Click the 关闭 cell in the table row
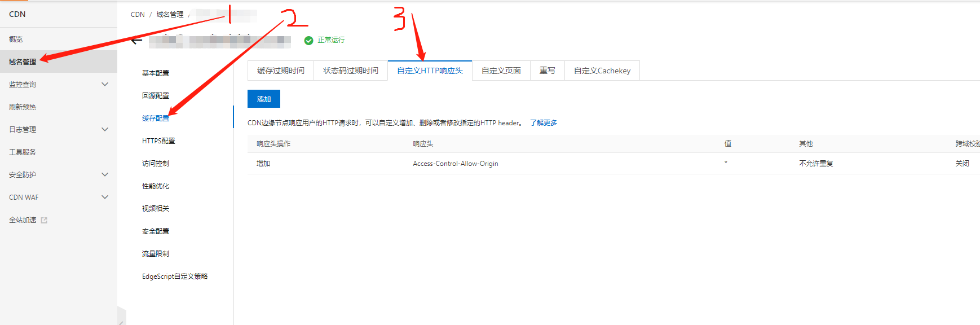The height and width of the screenshot is (325, 980). pyautogui.click(x=963, y=164)
